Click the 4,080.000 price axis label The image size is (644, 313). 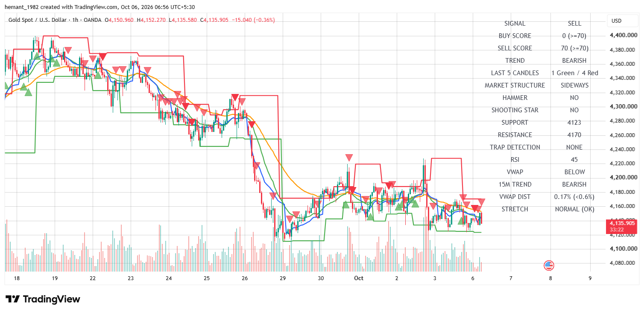(622, 263)
